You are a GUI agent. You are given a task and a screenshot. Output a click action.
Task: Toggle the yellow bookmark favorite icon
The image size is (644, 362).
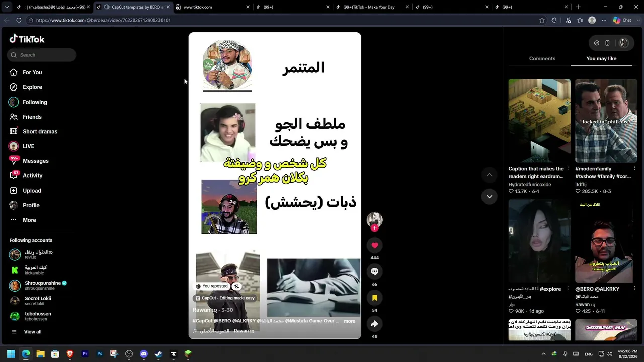coord(374,298)
